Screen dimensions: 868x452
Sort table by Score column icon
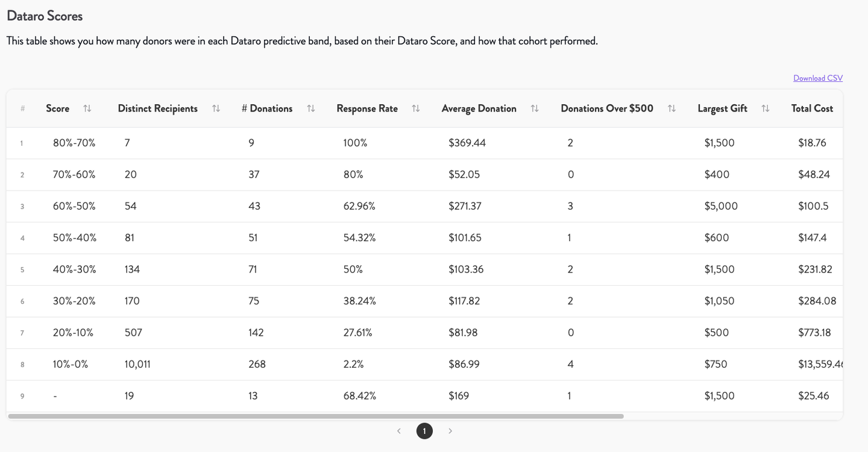tap(87, 108)
